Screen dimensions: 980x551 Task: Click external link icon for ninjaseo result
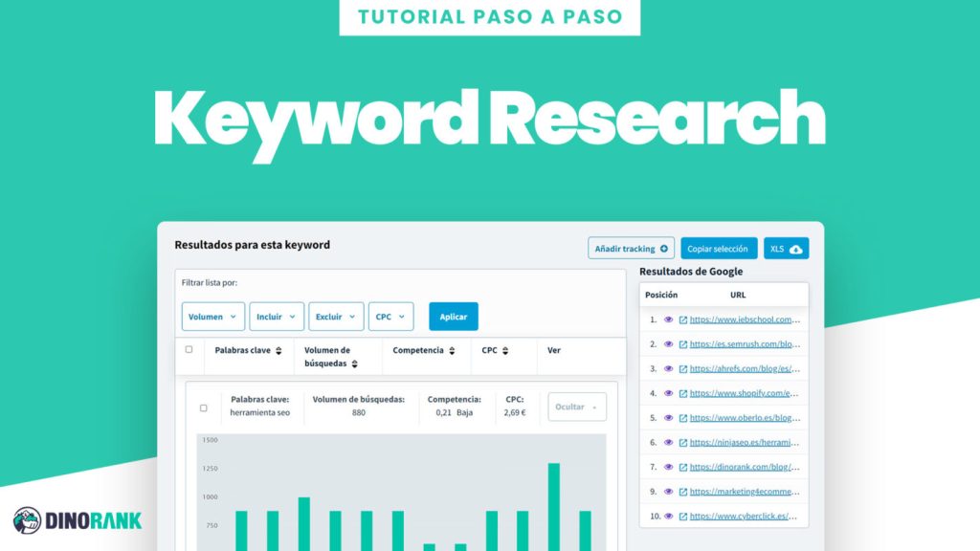683,443
